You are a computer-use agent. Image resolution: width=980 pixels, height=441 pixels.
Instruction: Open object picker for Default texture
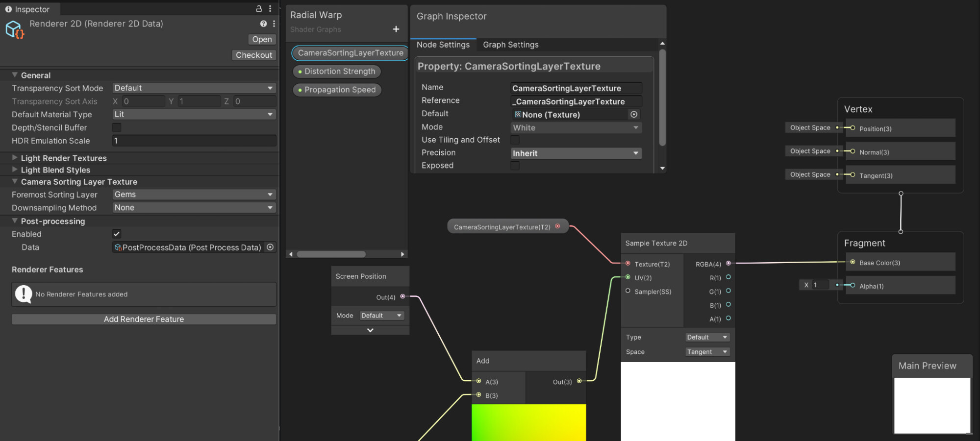point(634,114)
